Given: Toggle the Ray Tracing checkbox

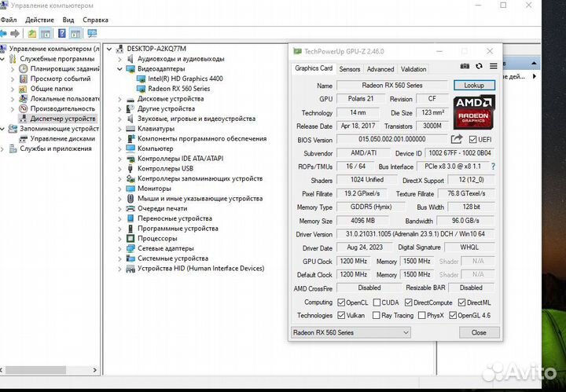Looking at the screenshot, I should [x=376, y=315].
